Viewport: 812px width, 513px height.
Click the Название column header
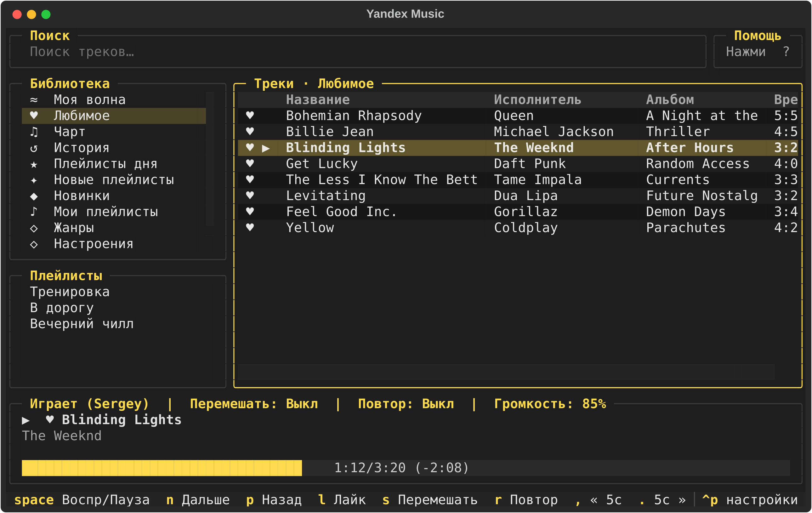(318, 100)
